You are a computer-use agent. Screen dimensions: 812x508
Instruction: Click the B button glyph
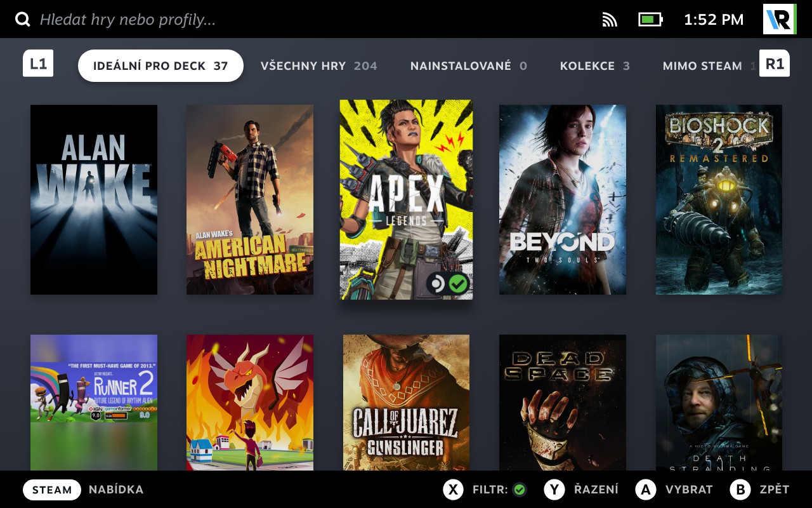point(740,490)
